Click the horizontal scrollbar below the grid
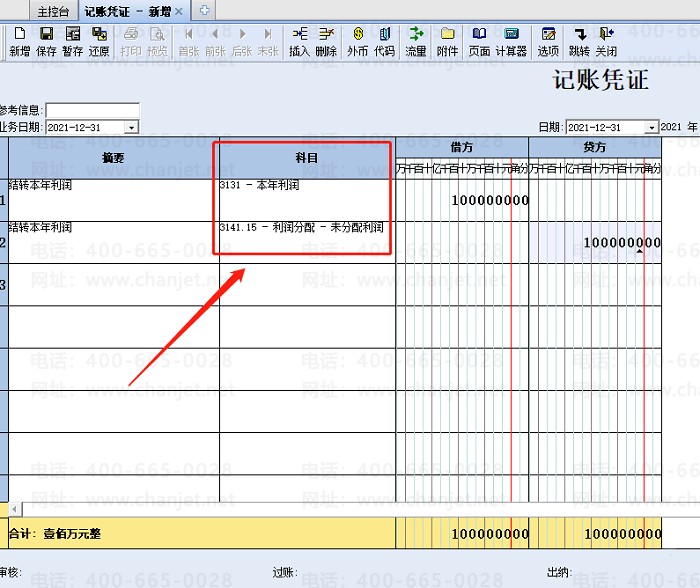This screenshot has height=588, width=700. click(x=350, y=510)
